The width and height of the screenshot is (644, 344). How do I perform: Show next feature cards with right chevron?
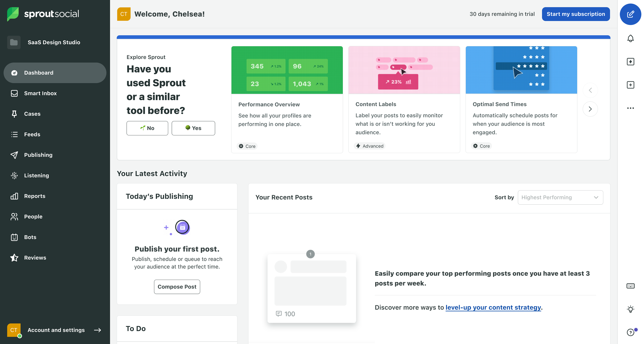pyautogui.click(x=590, y=109)
